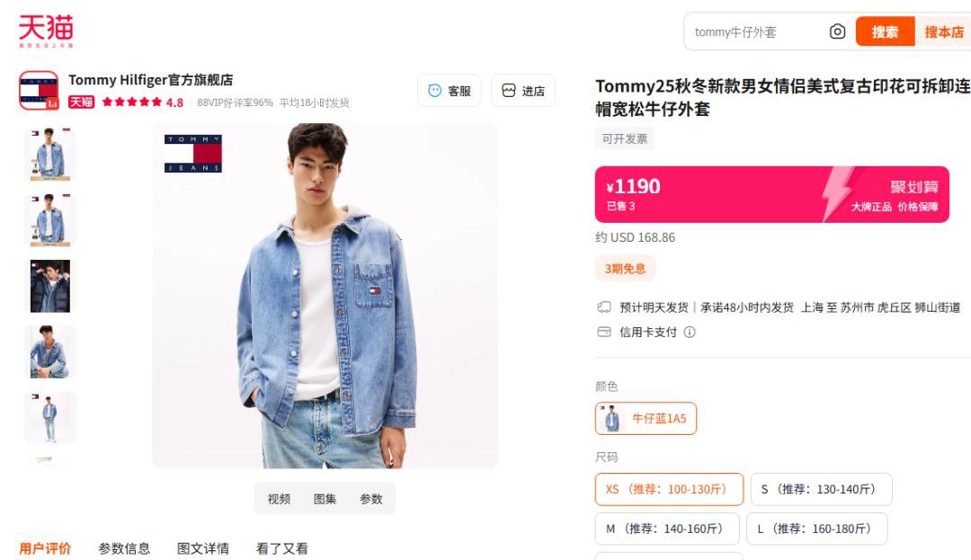Switch to the 视频 media tab
The image size is (971, 560).
pos(279,499)
